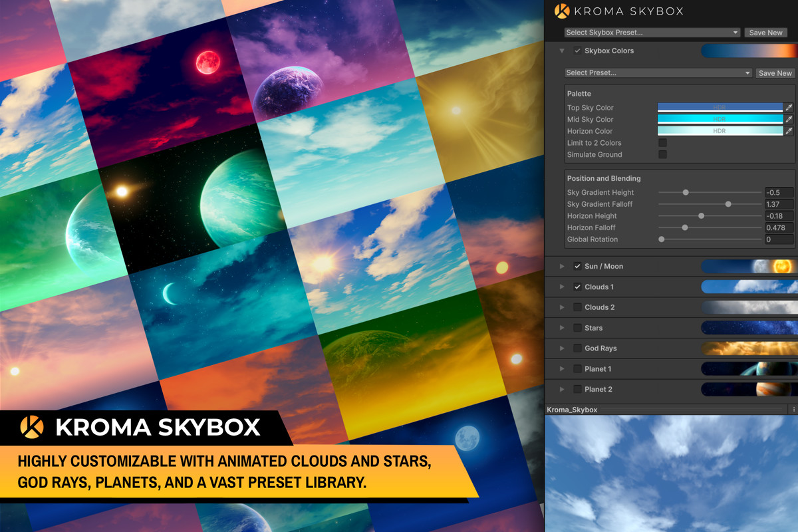Click the Global Rotation label
798x532 pixels.
click(593, 239)
